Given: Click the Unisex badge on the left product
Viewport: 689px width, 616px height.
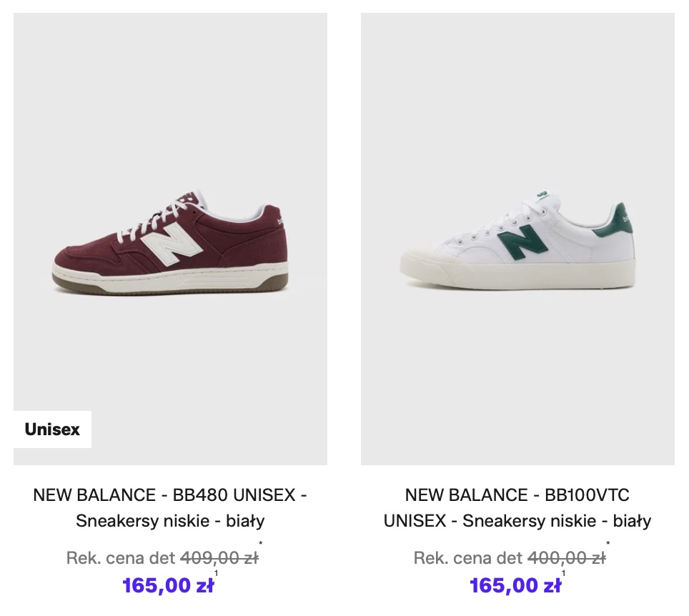Looking at the screenshot, I should (52, 429).
